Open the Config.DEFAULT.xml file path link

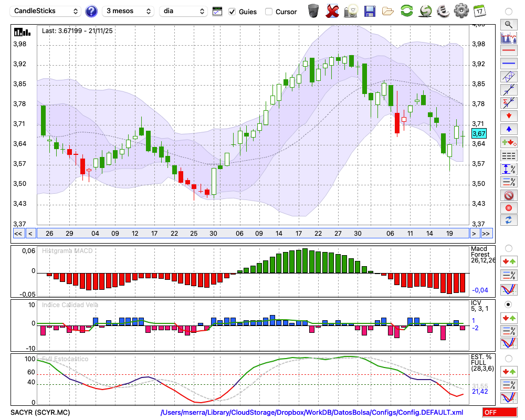point(312,413)
